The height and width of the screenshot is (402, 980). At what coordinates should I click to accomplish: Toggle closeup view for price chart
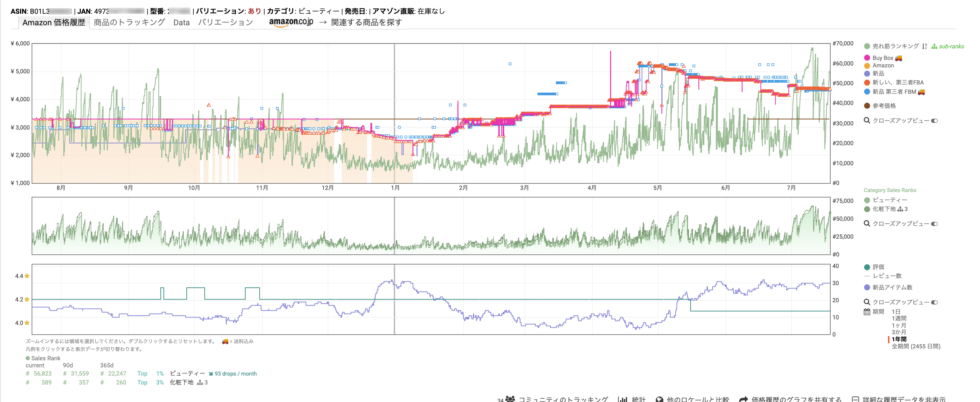tap(934, 121)
